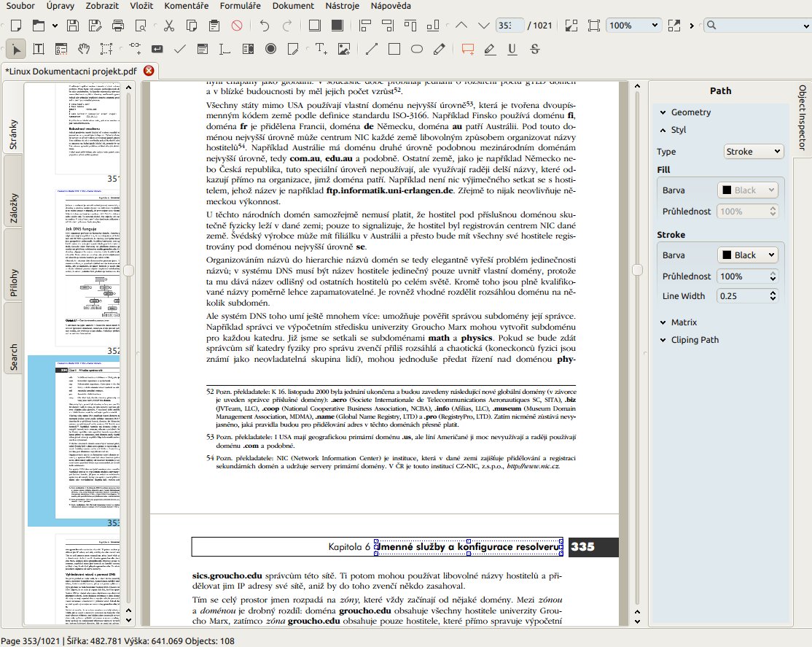The width and height of the screenshot is (812, 647).
Task: Open the Vložit menu
Action: (141, 6)
